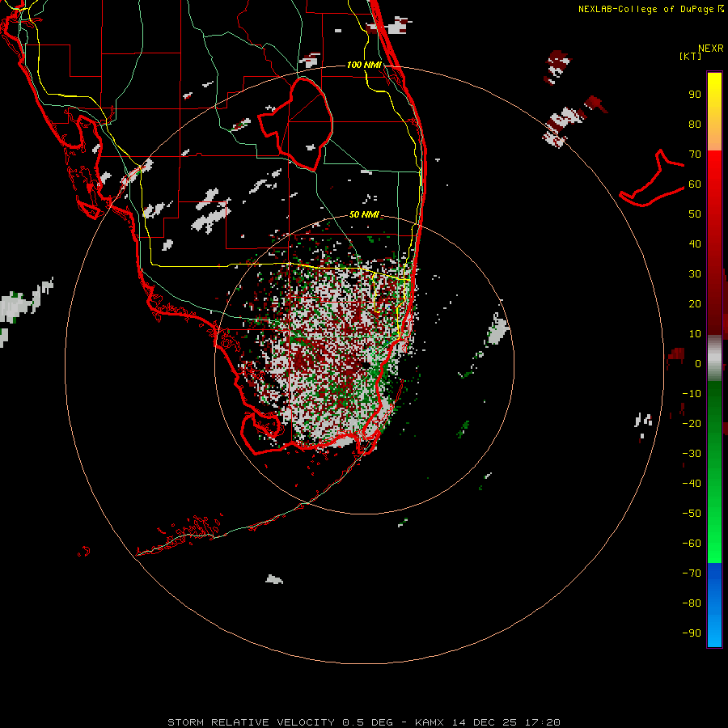Click the positive 40 knot scale label
Image resolution: width=728 pixels, height=728 pixels.
tap(695, 244)
